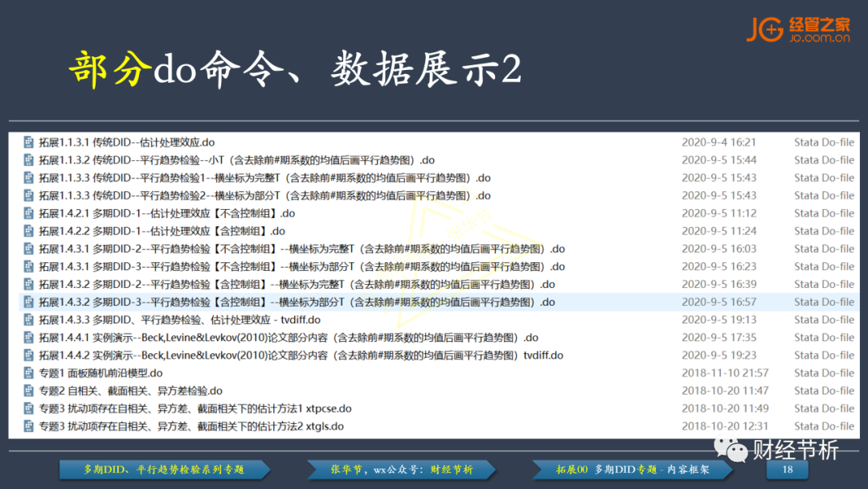Select the file icon for 专题1 面板随机前沿模型
The width and height of the screenshot is (868, 489).
[x=29, y=373]
